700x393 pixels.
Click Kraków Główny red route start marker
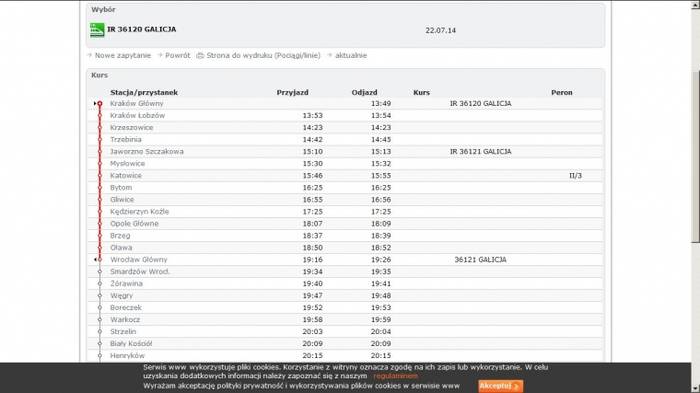click(100, 104)
